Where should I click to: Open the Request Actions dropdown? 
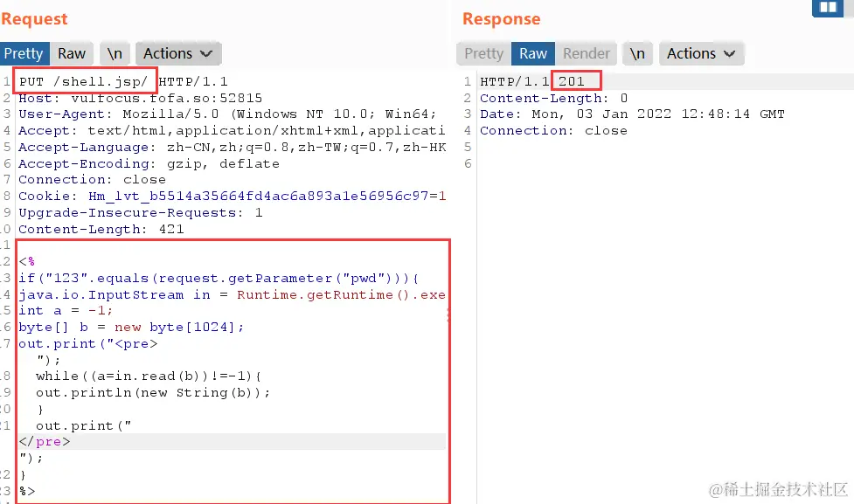tap(178, 53)
